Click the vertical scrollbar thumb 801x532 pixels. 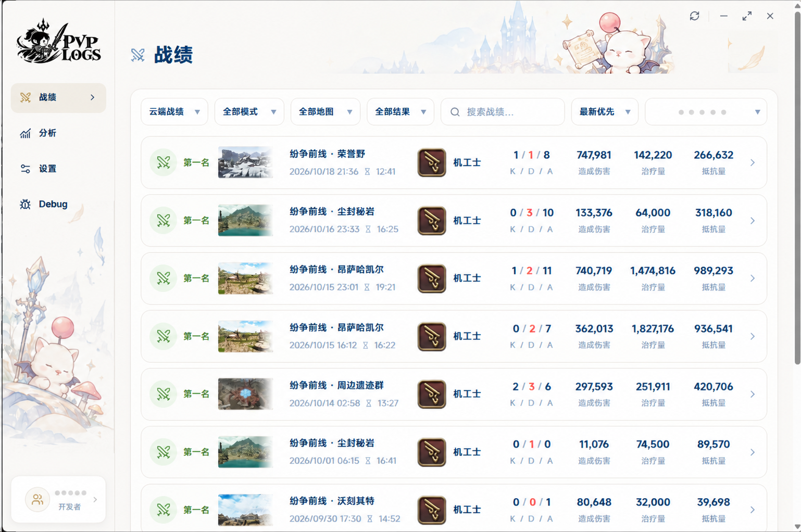click(797, 187)
